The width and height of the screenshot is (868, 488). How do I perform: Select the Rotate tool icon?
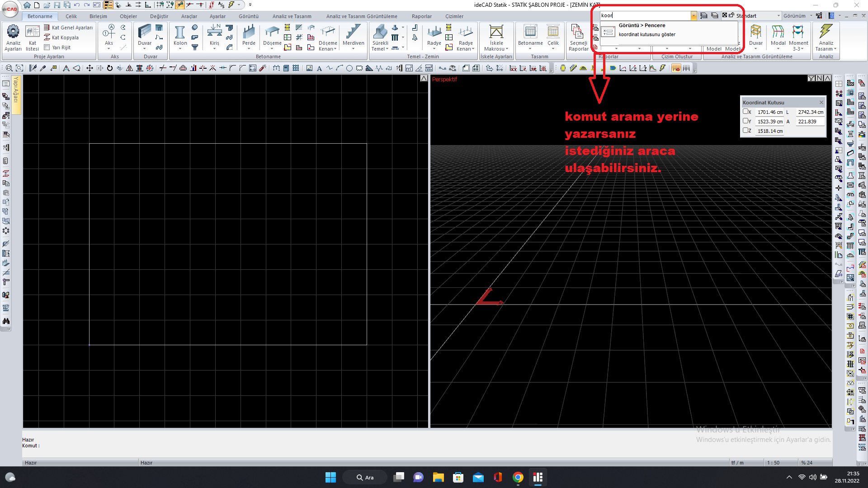(x=109, y=68)
